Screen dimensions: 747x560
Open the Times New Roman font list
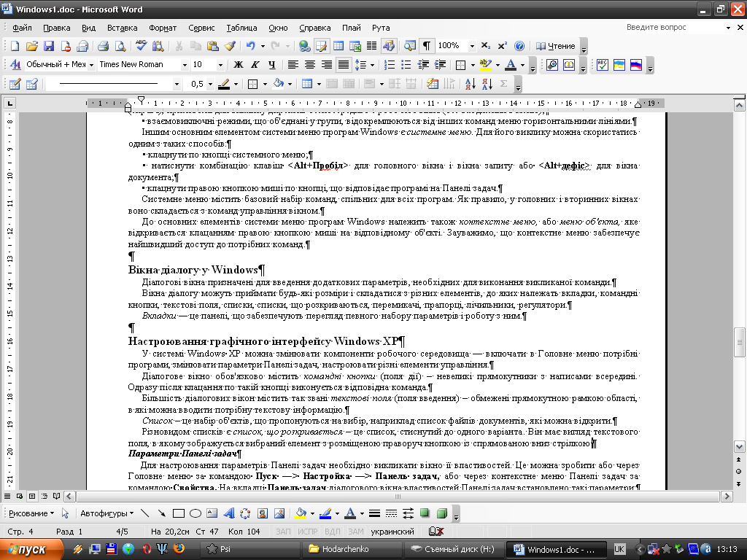[185, 65]
